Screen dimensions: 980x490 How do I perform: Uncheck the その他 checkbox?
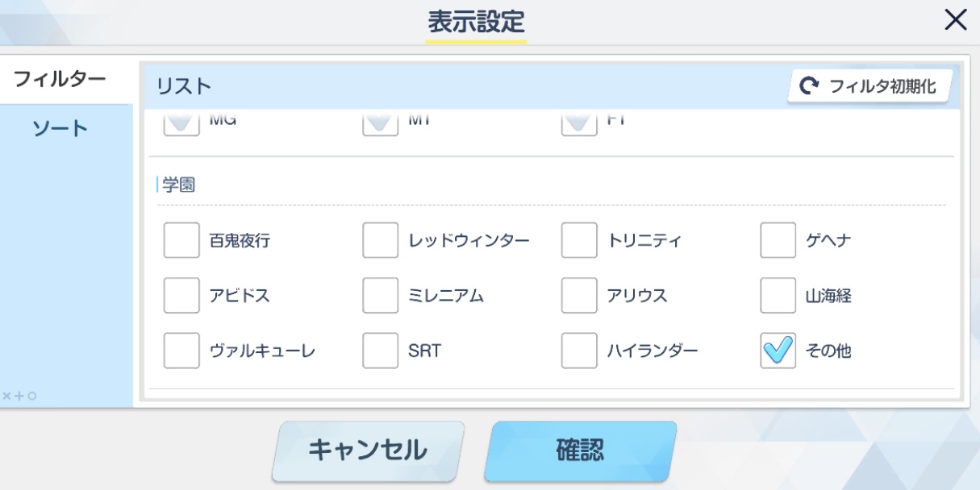(x=778, y=351)
